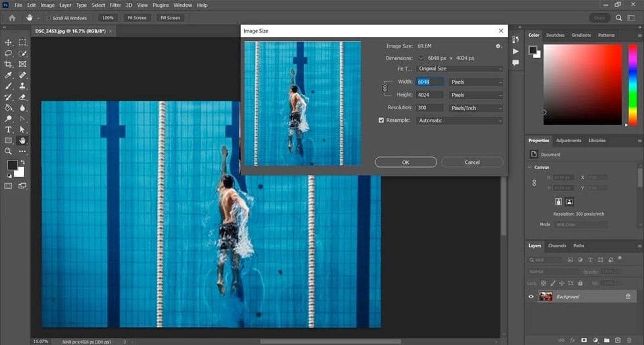Screen dimensions: 644x345
Task: Open the Image menu
Action: 47,5
